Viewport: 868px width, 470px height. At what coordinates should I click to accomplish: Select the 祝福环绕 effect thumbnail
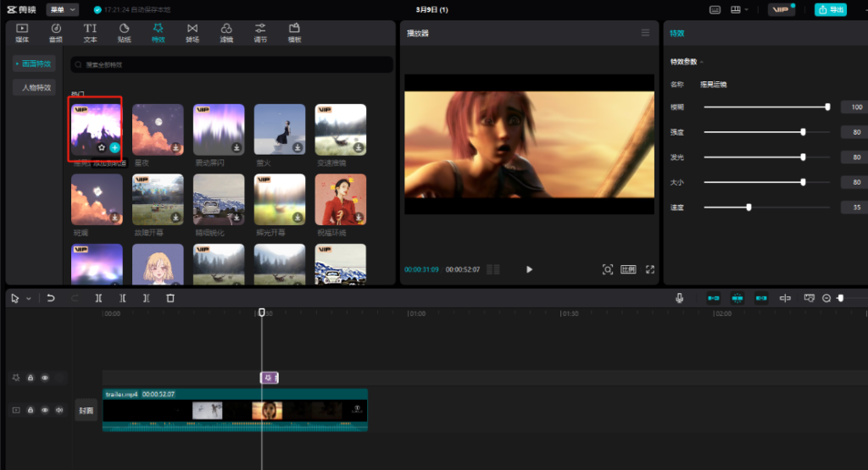341,199
